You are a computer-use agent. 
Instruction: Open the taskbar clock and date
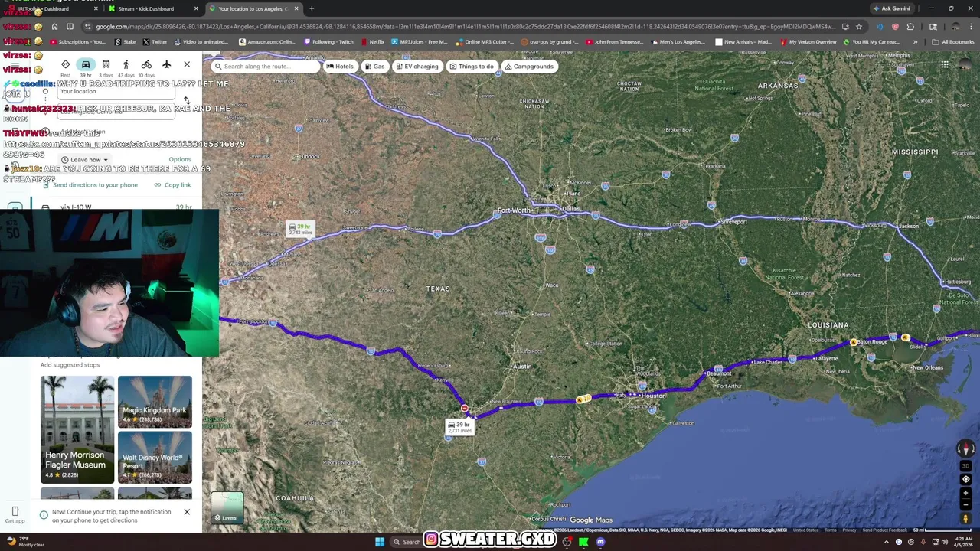[962, 542]
